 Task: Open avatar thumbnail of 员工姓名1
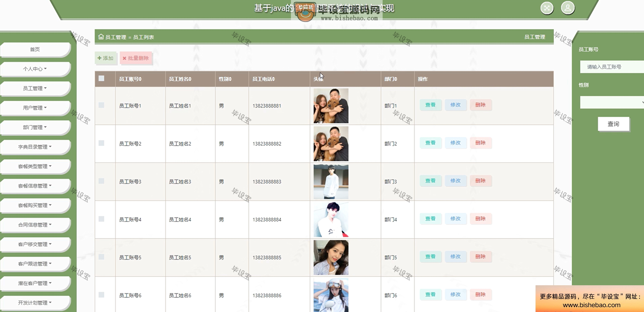pos(331,106)
